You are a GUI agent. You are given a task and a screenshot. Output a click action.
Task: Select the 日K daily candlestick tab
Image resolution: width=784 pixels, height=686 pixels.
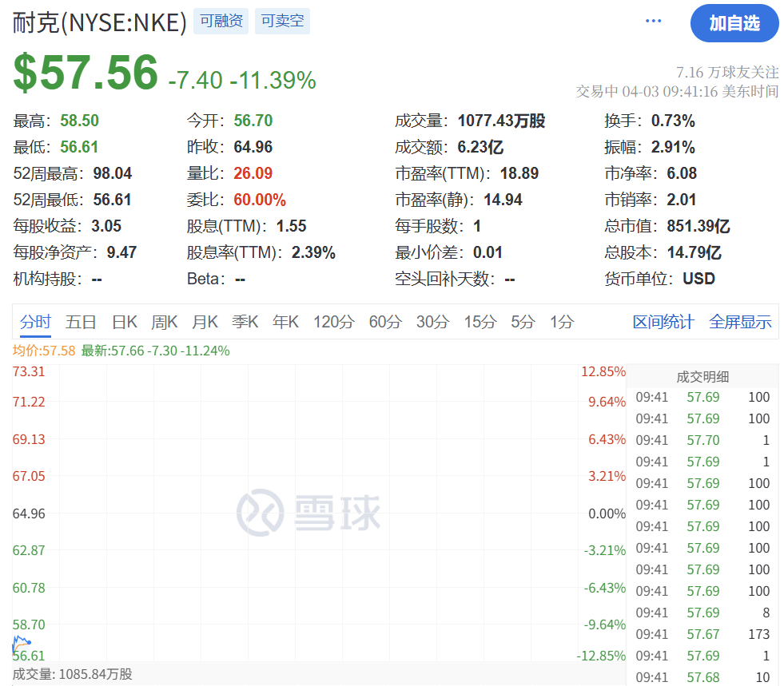[x=124, y=321]
